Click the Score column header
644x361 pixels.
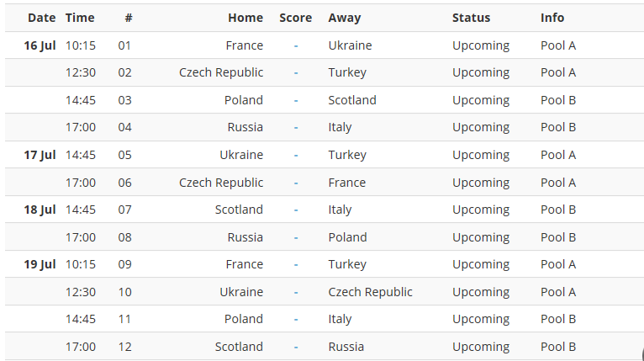[x=296, y=18]
